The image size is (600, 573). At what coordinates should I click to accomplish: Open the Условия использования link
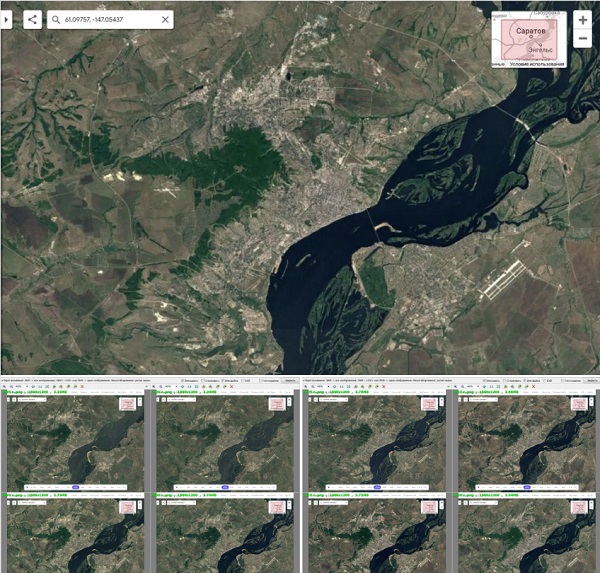tap(537, 64)
